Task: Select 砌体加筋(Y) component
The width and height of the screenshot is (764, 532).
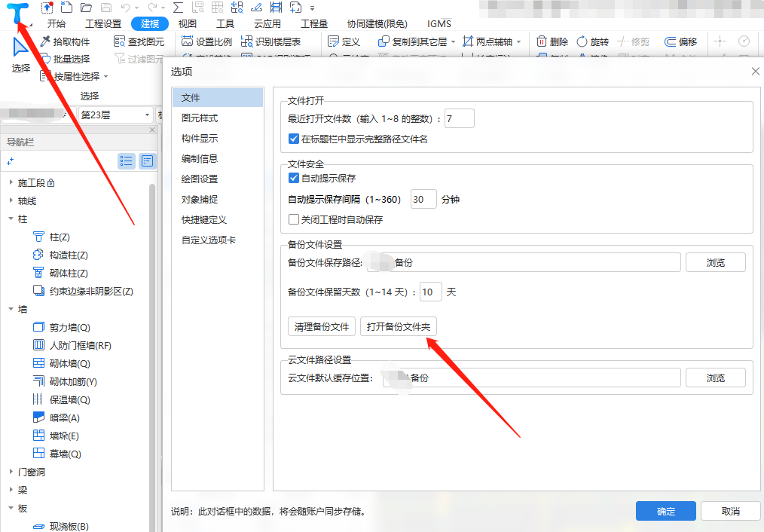Action: point(65,381)
